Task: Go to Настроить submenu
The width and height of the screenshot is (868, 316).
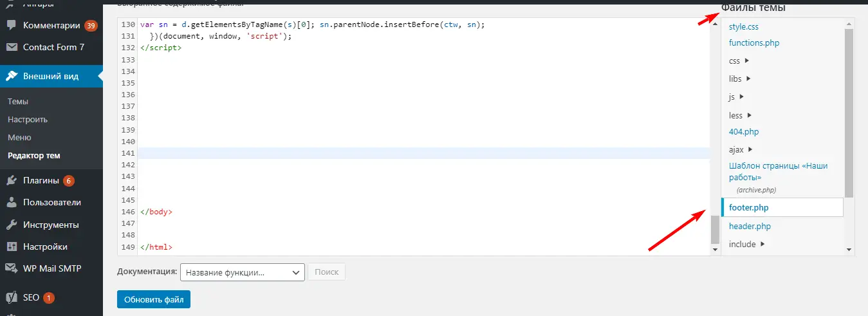Action: click(28, 119)
